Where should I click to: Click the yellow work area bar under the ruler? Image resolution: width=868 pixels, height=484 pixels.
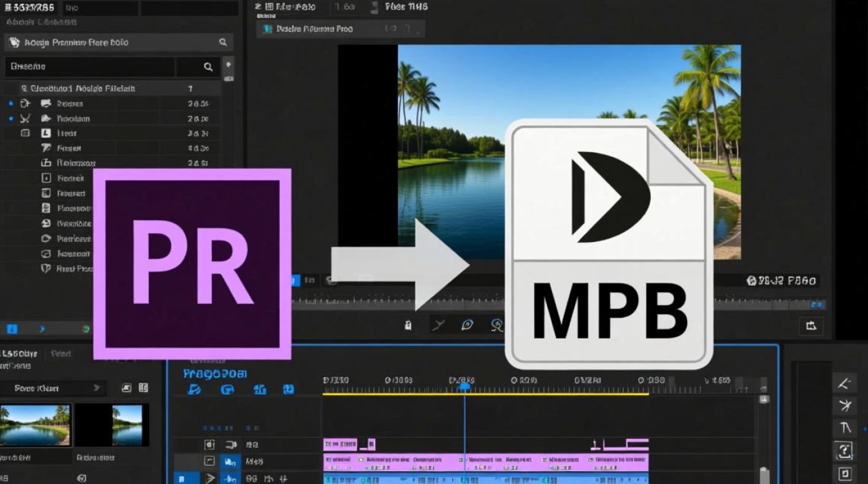[x=485, y=394]
